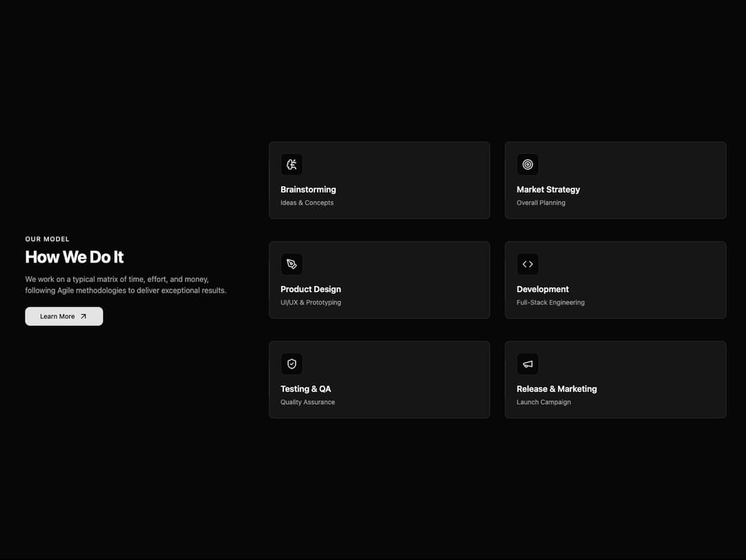This screenshot has width=746, height=560.
Task: Click the Agile methodologies description paragraph
Action: point(126,284)
